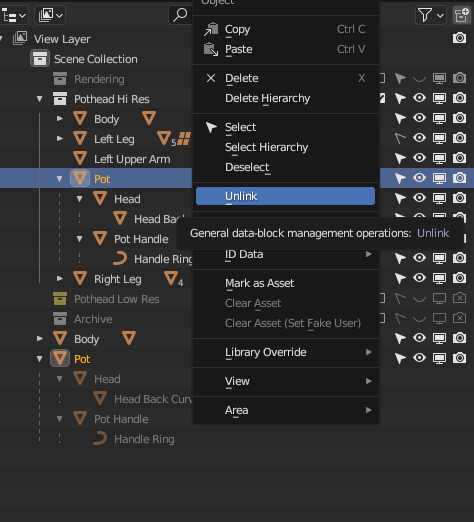This screenshot has height=522, width=474.
Task: Select the Archive collection row
Action: [93, 319]
